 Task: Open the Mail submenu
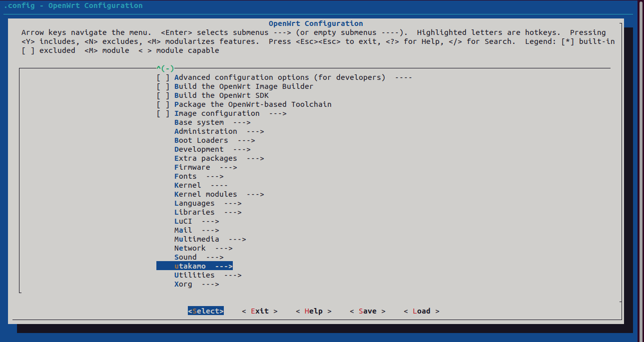pyautogui.click(x=196, y=230)
